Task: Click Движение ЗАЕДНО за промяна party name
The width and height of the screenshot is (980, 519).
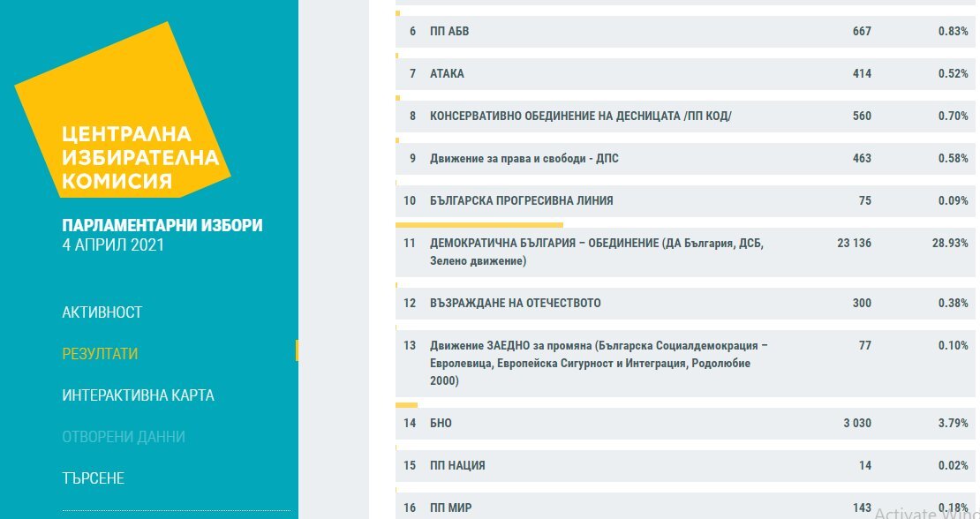Action: [599, 363]
